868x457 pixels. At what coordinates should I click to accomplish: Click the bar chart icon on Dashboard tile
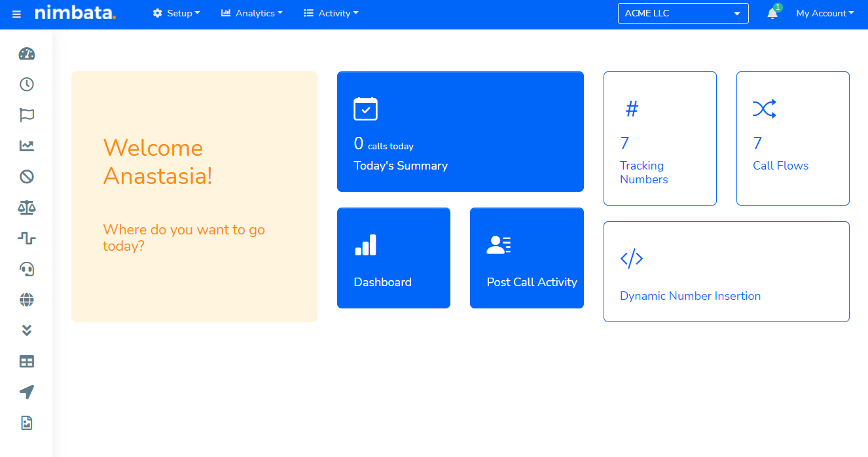point(365,245)
